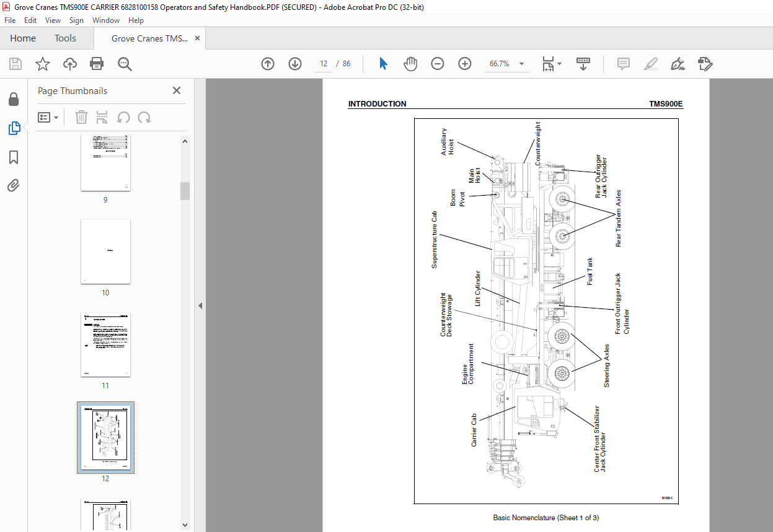Open the fit page options icon

tap(551, 64)
